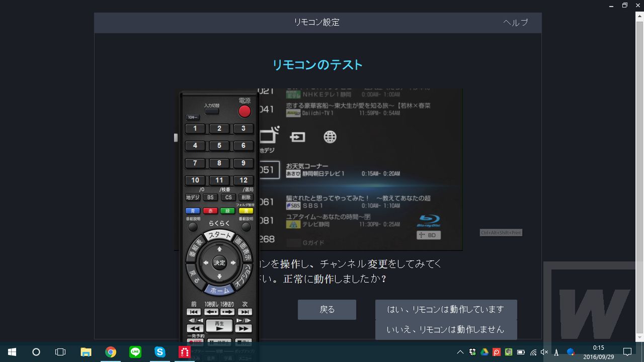The width and height of the screenshot is (644, 362).
Task: Click the 番組表 program guide button
Action: point(195,249)
